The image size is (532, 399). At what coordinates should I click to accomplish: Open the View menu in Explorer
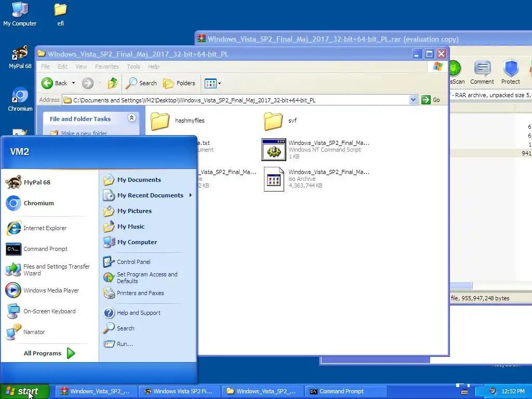[81, 66]
